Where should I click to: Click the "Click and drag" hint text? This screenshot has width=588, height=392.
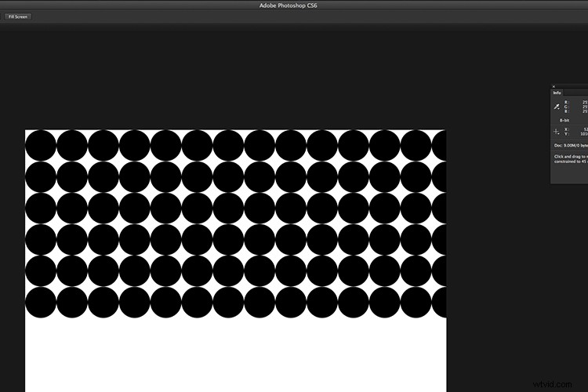tap(571, 159)
